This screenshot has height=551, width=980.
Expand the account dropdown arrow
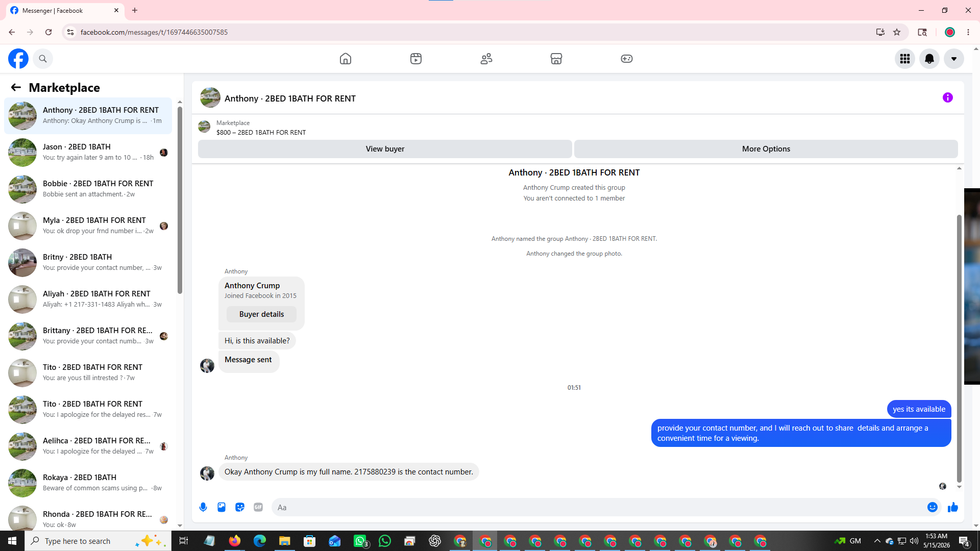pos(954,59)
